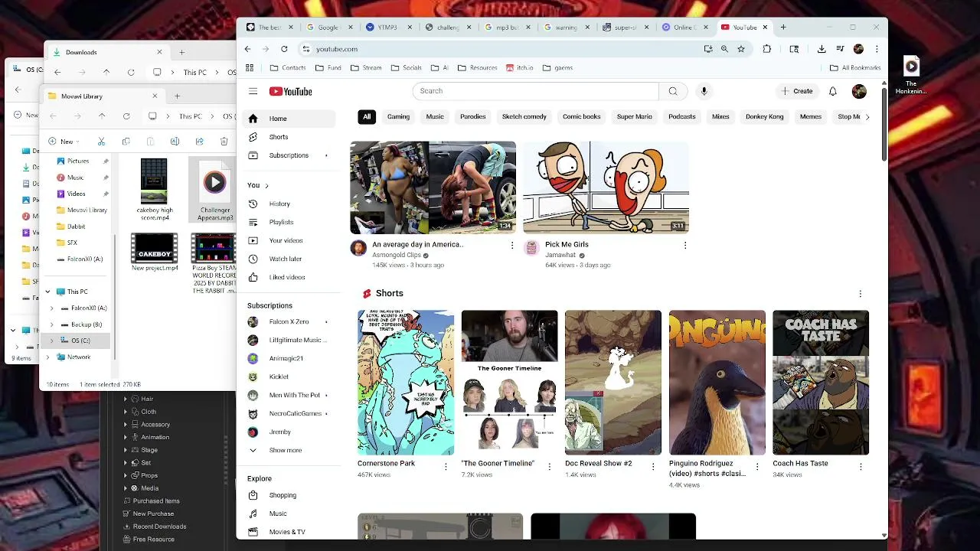Click the YouTube search magnifier button
Viewport: 980px width, 551px height.
[x=672, y=91]
